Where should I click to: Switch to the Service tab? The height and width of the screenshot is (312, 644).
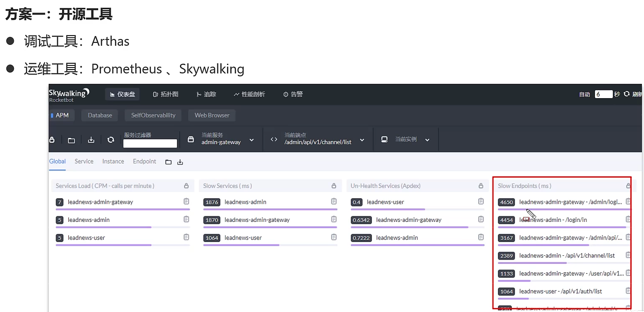point(84,161)
